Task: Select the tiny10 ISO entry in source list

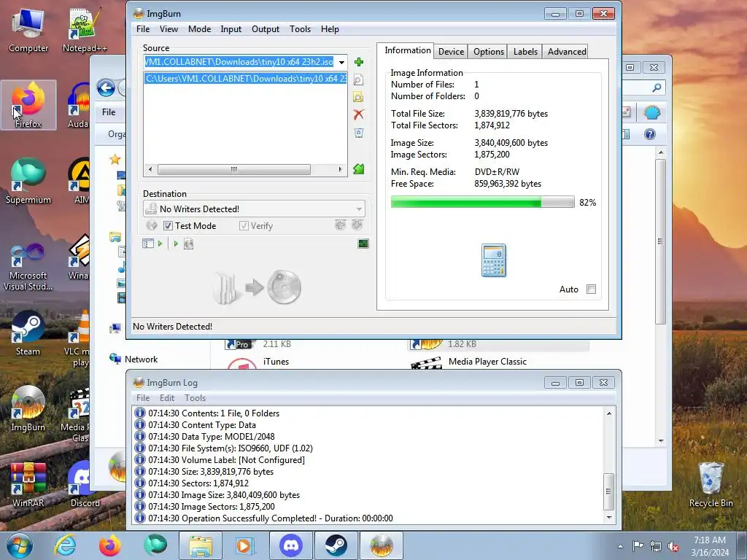Action: click(x=245, y=79)
